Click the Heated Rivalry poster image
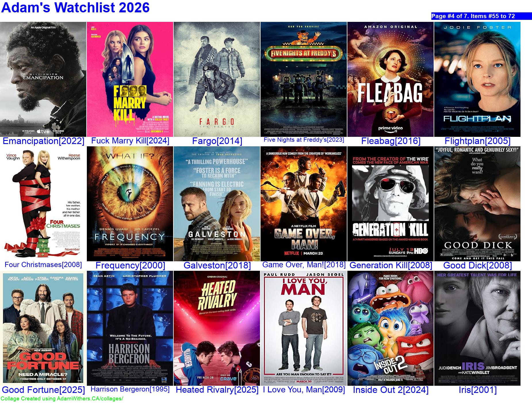 coord(217,328)
